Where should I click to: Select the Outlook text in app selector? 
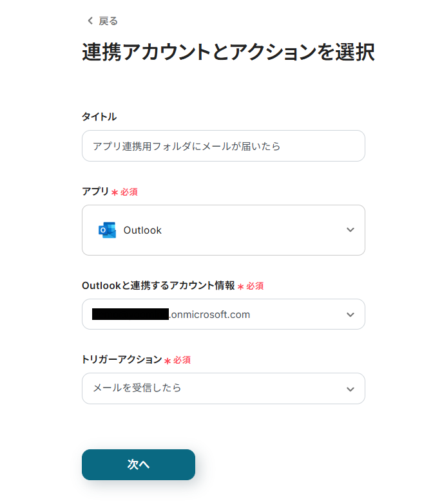[142, 230]
